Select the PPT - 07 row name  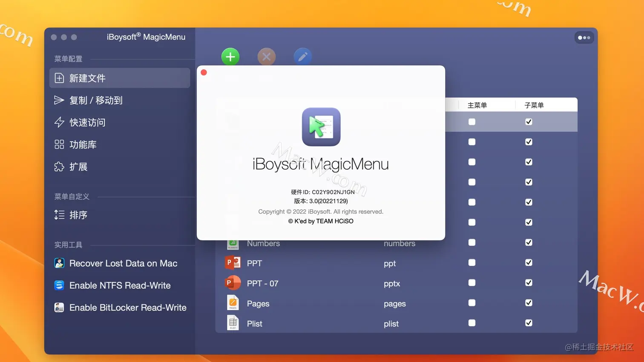tap(262, 283)
